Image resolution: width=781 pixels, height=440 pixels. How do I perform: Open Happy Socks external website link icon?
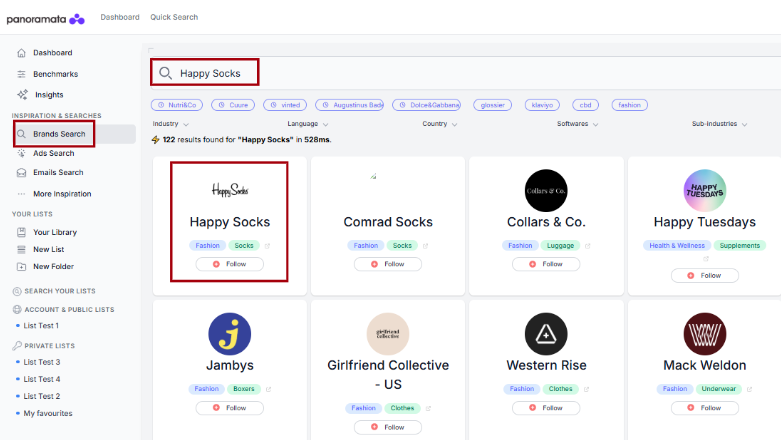point(267,246)
